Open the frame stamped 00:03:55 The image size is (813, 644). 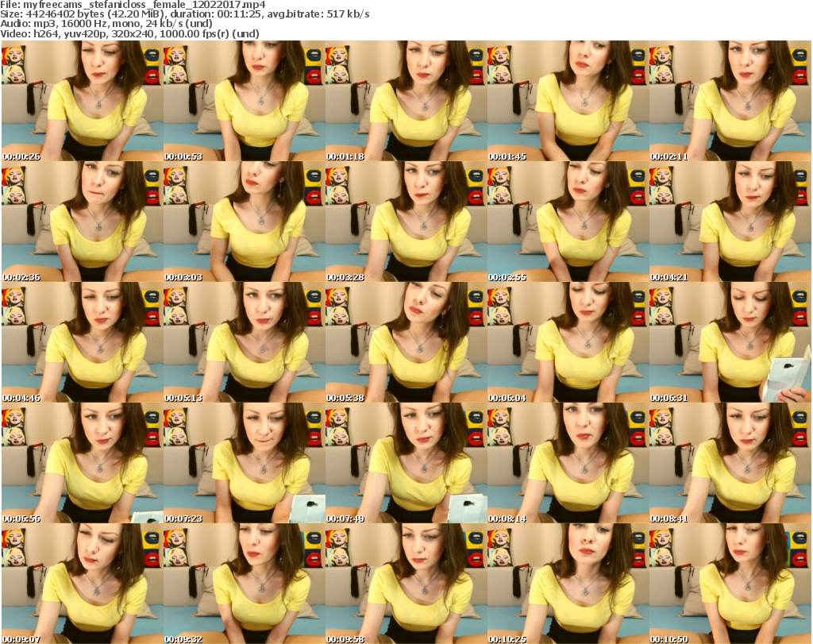coord(568,222)
